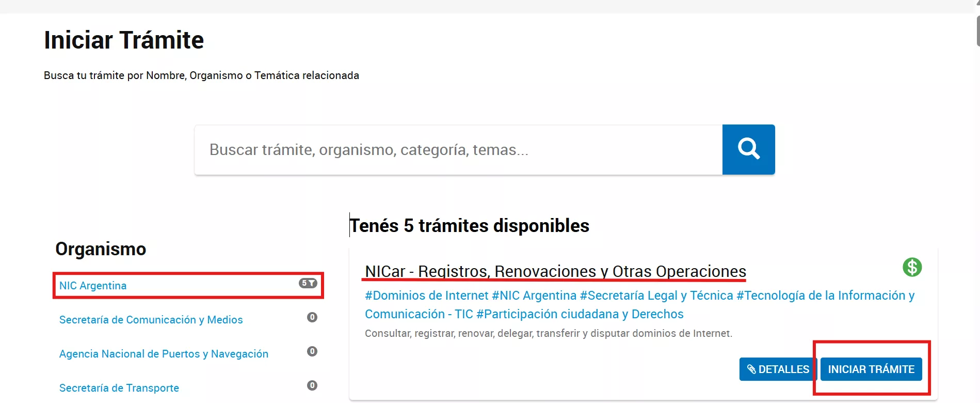This screenshot has width=980, height=403.
Task: Filter by Agencia Nacional de Puertos y Navegación
Action: pos(164,354)
